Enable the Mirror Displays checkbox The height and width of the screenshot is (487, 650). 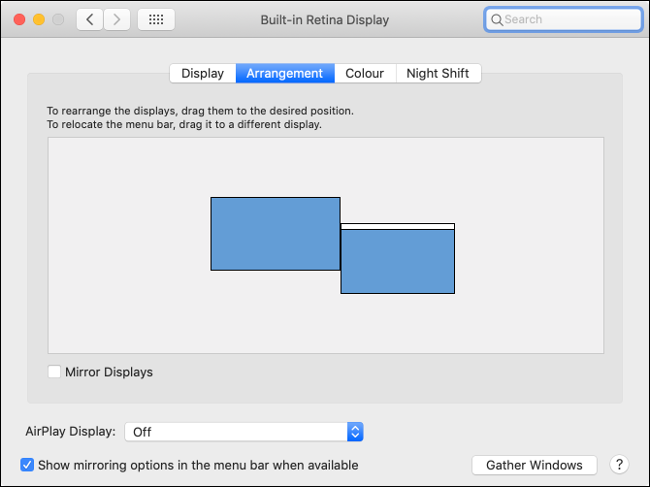point(55,372)
